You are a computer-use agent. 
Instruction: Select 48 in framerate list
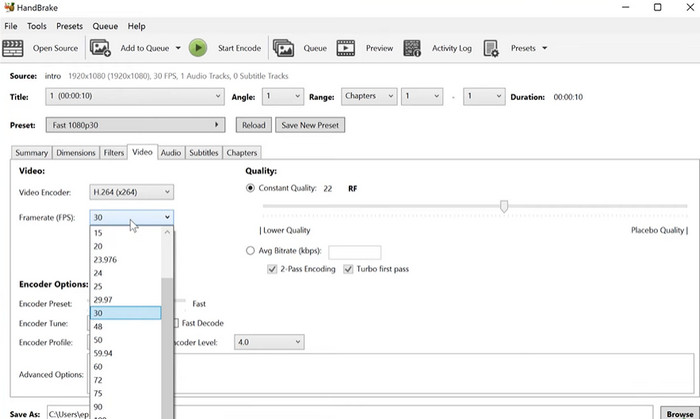[x=125, y=326]
